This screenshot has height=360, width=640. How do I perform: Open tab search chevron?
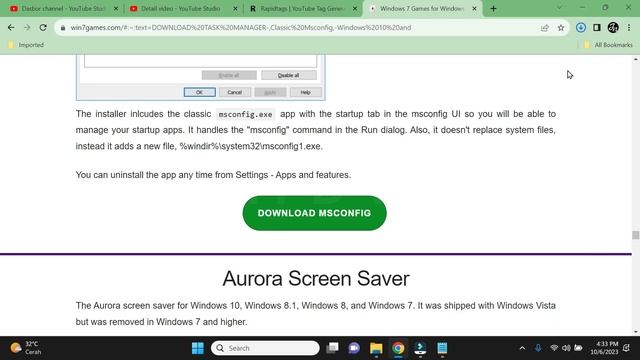559,8
